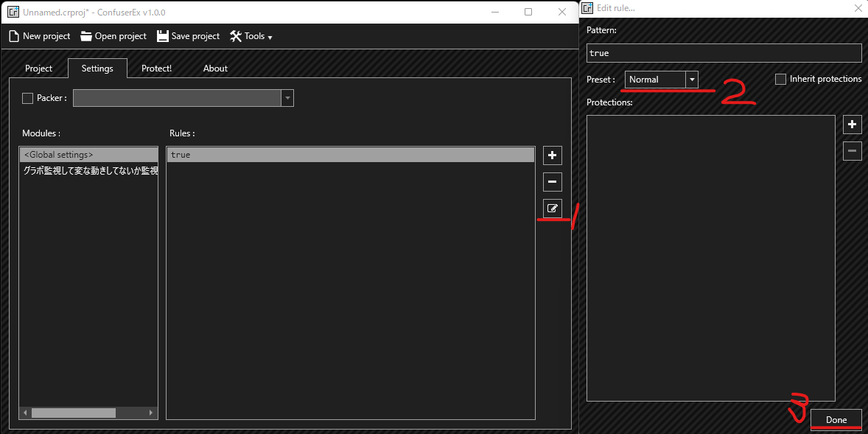
Task: Click the Edit rule window title icon
Action: (x=587, y=8)
